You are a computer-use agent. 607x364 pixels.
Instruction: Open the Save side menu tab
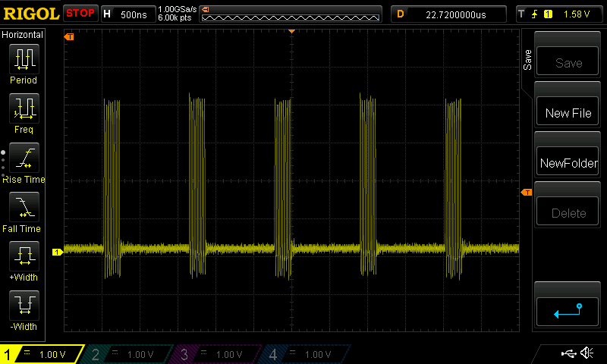point(527,61)
